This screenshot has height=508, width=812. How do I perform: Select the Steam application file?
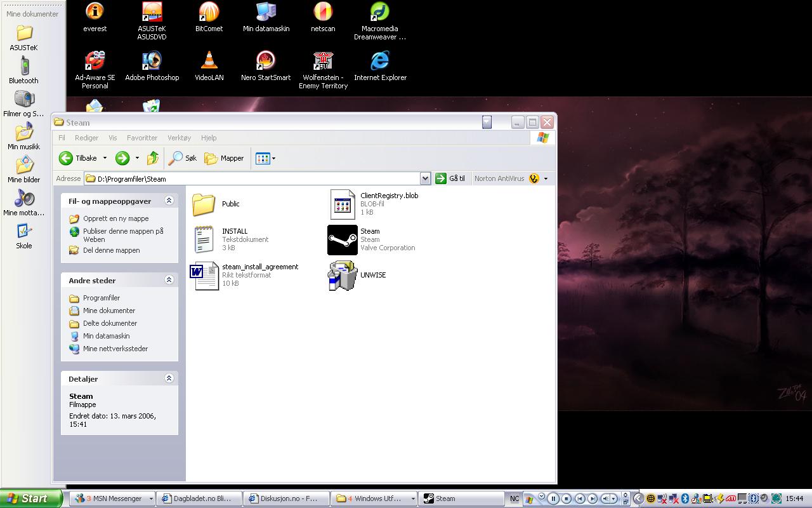click(372, 239)
